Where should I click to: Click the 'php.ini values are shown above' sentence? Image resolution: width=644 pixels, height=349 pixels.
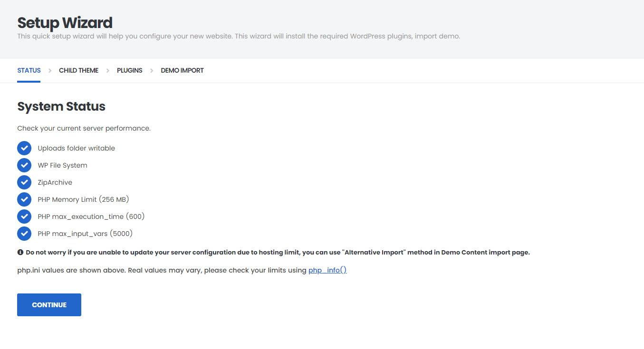click(162, 270)
